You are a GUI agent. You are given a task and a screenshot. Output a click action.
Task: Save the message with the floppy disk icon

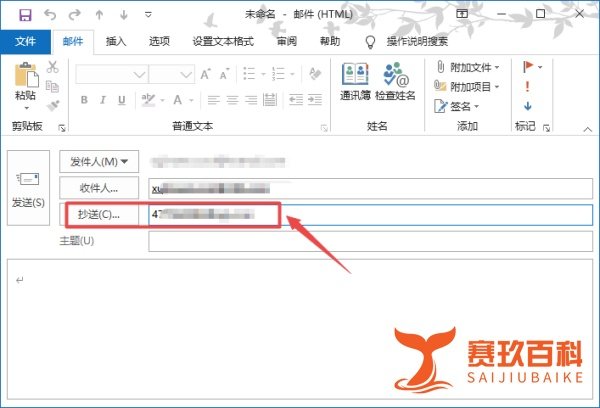tap(25, 15)
